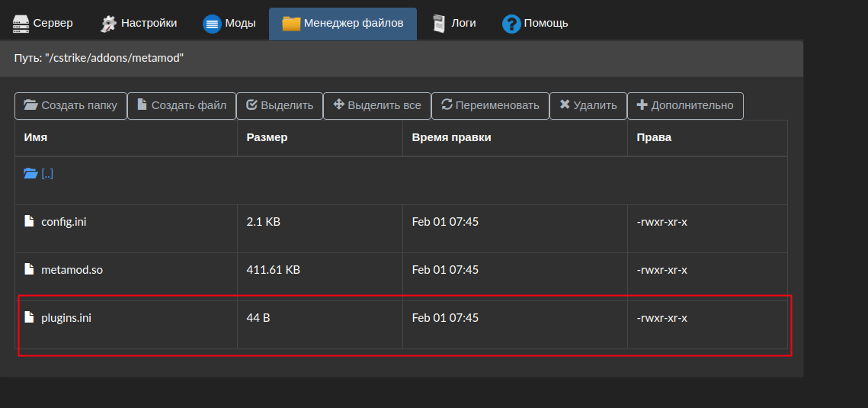Click the Создать файл button

[x=181, y=106]
